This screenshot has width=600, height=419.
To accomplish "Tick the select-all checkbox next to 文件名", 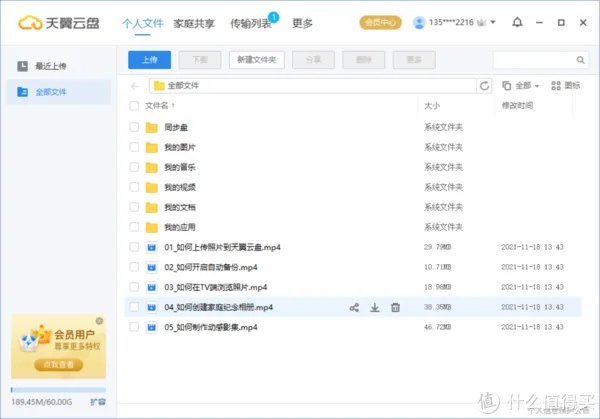I will pos(134,106).
